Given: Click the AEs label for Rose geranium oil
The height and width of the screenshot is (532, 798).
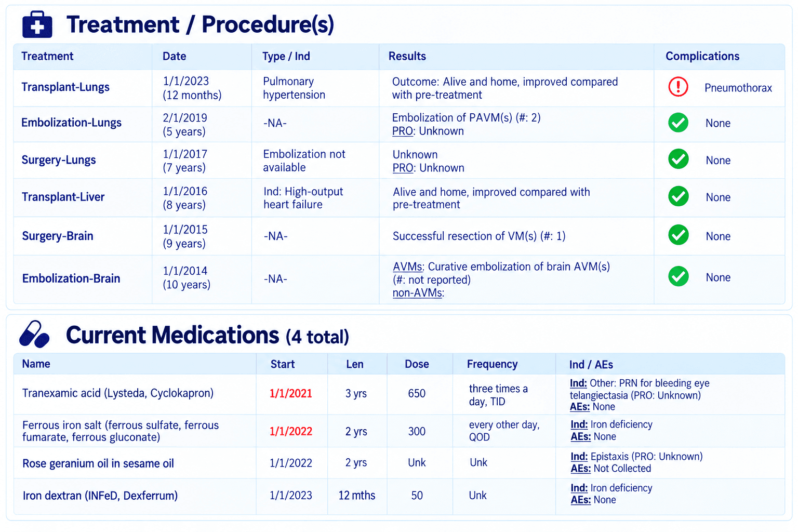Looking at the screenshot, I should (x=581, y=469).
